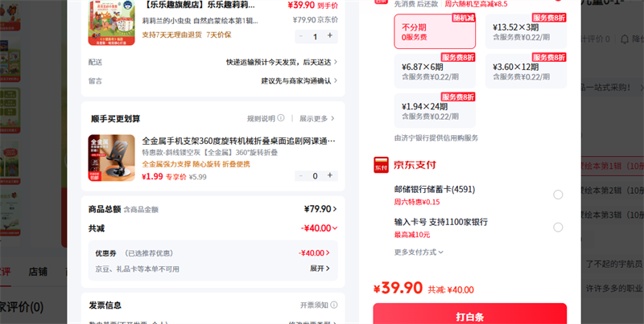
Task: Click the bell icon beside 降价
Action: [625, 39]
